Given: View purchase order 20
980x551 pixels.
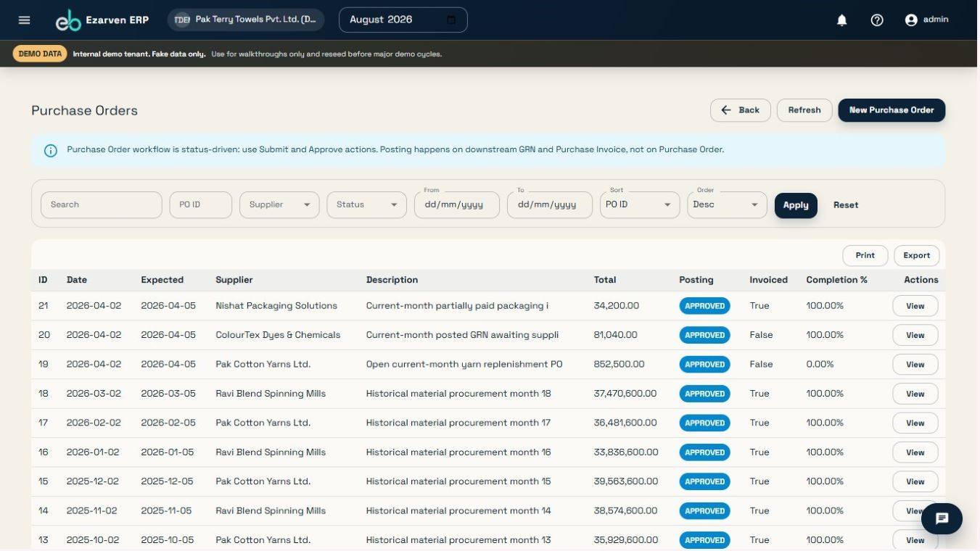Looking at the screenshot, I should pyautogui.click(x=915, y=335).
